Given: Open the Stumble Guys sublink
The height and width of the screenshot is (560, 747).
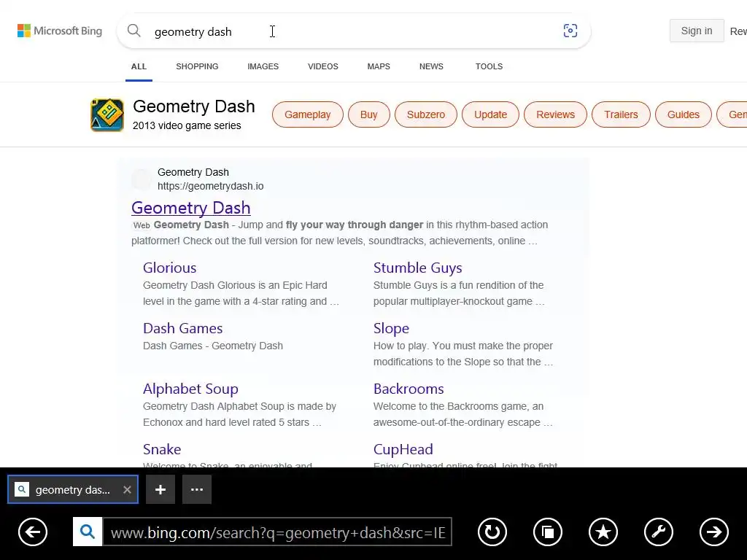Looking at the screenshot, I should coord(418,268).
